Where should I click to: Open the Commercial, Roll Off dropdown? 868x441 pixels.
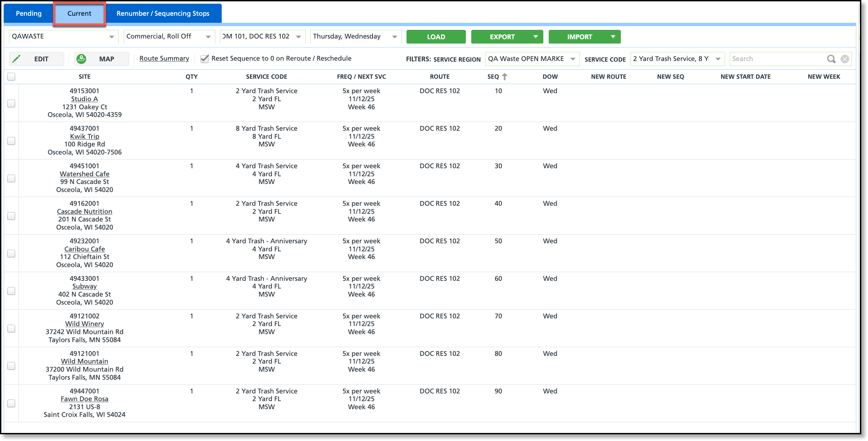[208, 37]
